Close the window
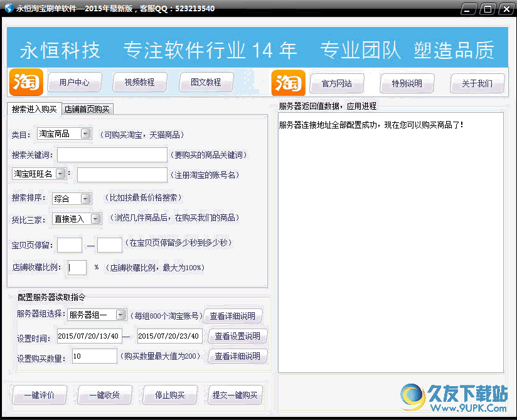The width and height of the screenshot is (517, 420). click(x=507, y=9)
